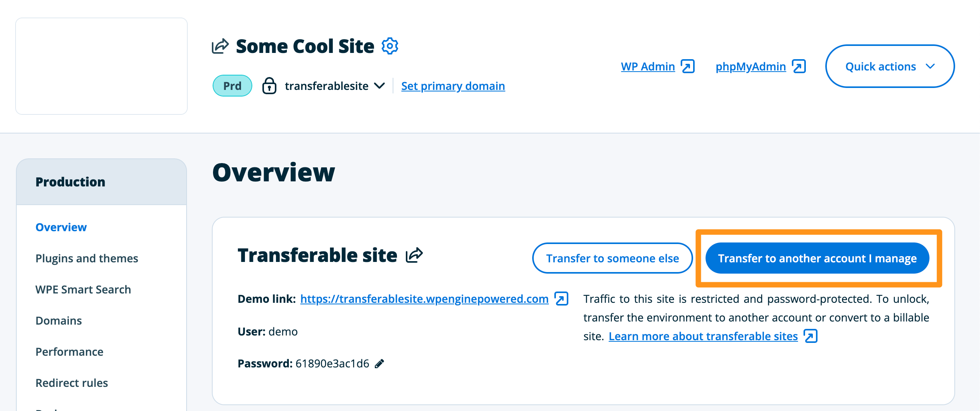This screenshot has height=411, width=980.
Task: Open WP Admin via its external link icon
Action: point(688,66)
